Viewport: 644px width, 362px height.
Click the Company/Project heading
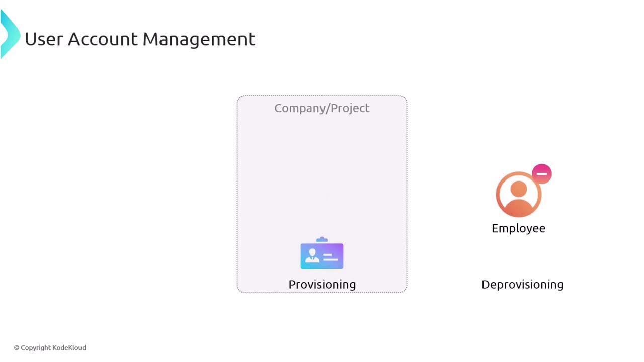tap(322, 108)
